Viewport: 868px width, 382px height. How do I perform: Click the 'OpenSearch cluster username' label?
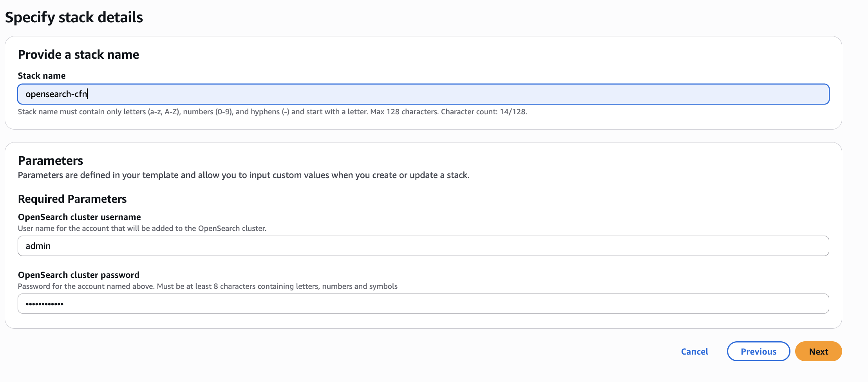tap(80, 217)
